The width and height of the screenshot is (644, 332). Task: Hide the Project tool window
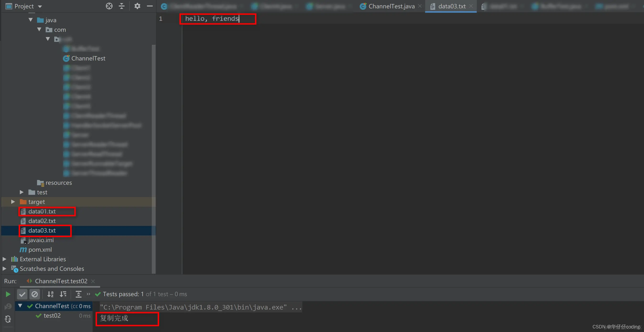point(150,6)
